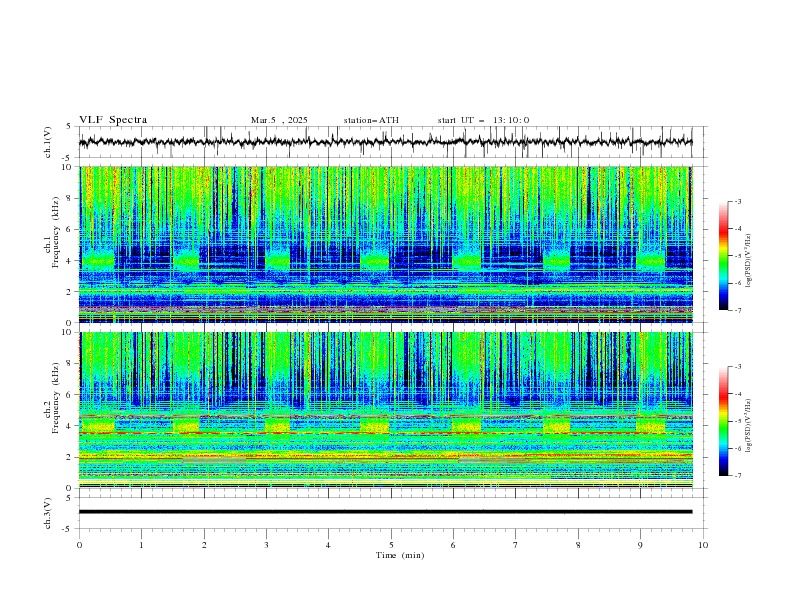This screenshot has width=792, height=612.
Task: Select the "start UT = 13:10:0" text
Action: click(x=483, y=120)
